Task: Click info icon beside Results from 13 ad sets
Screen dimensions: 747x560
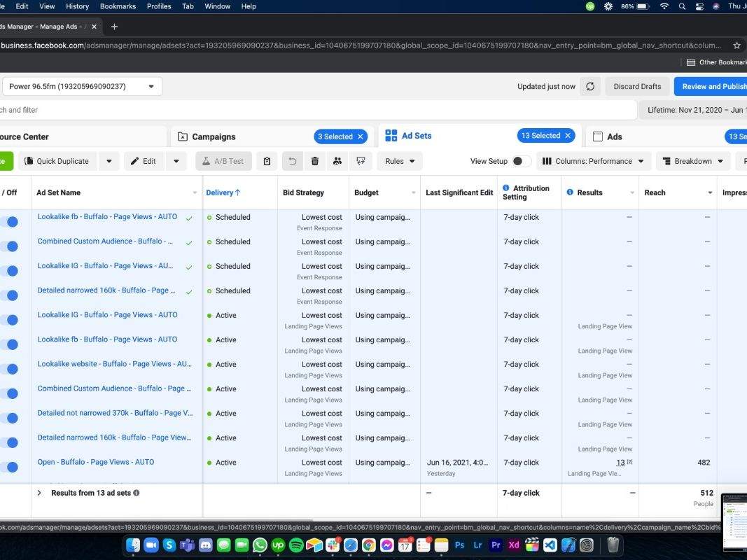Action: click(x=137, y=493)
